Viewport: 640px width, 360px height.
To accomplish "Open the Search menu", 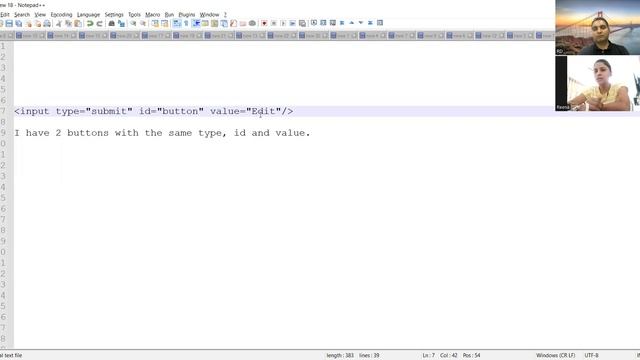I will [22, 14].
